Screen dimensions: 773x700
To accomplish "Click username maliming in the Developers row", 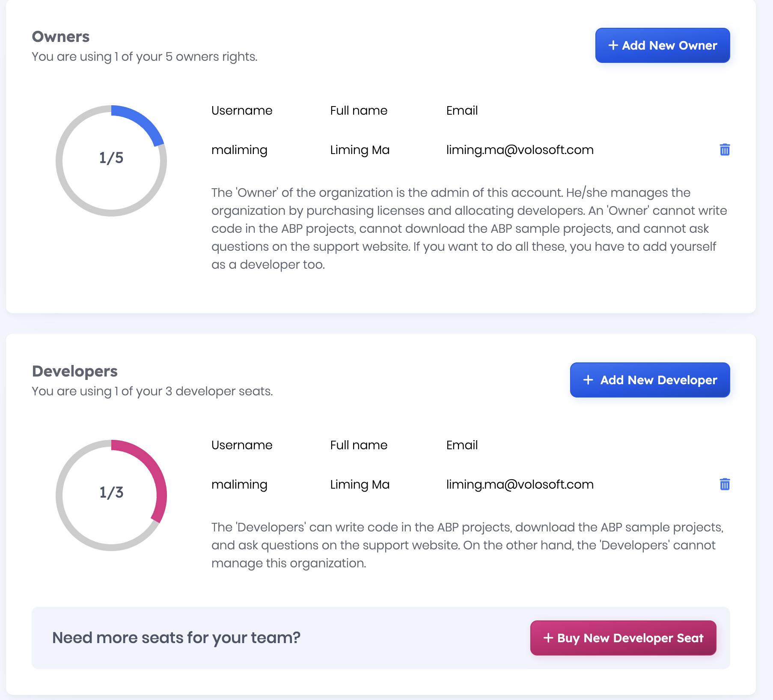I will click(239, 484).
